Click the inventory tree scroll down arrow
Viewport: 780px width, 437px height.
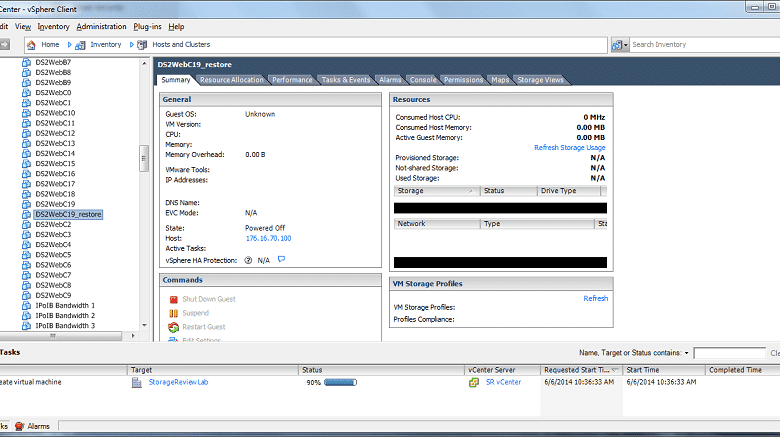144,326
